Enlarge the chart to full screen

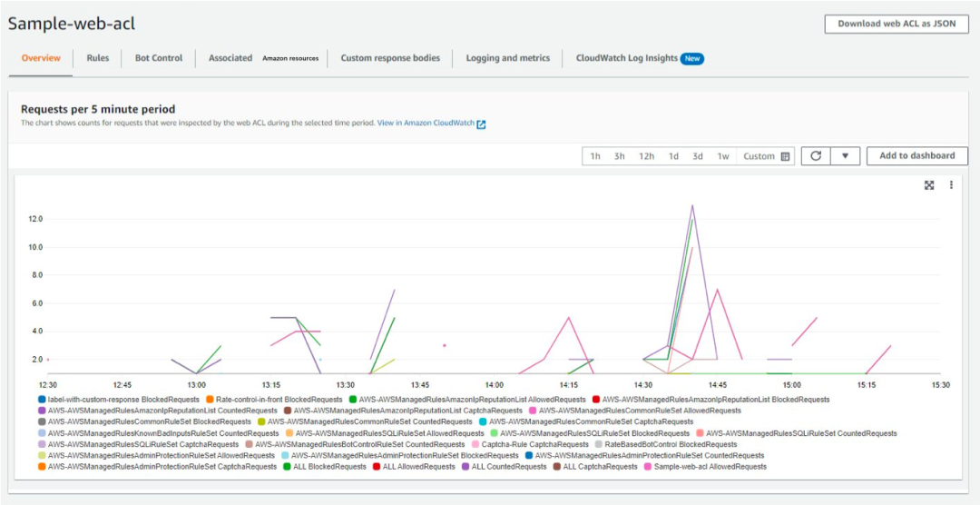(x=929, y=185)
